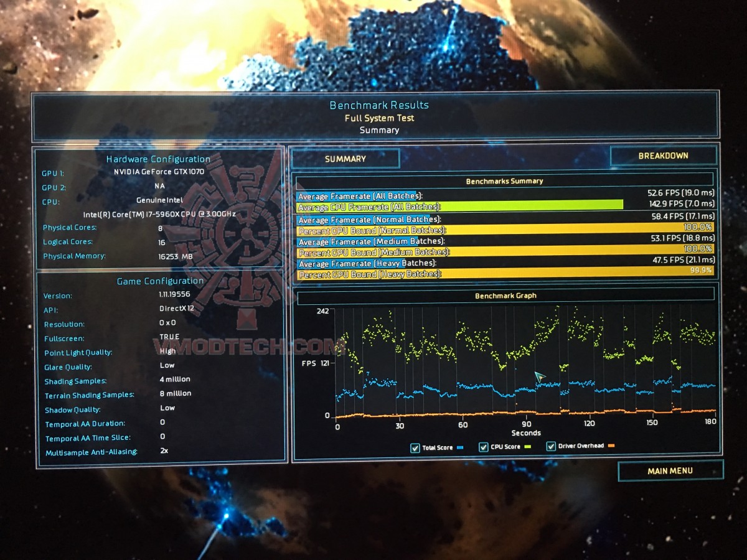This screenshot has height=560, width=747.
Task: Toggle the Total Score checkbox
Action: tap(415, 448)
